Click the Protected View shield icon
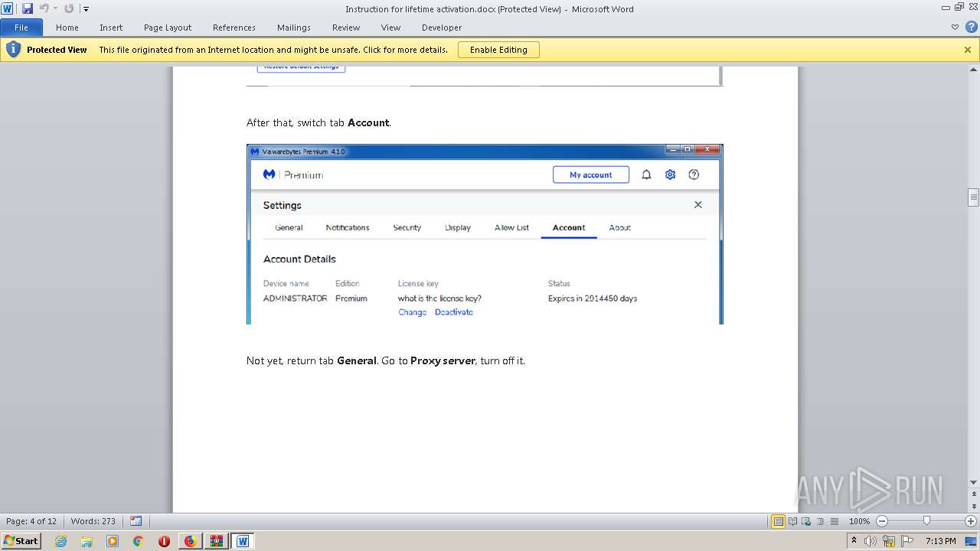This screenshot has height=551, width=980. [13, 50]
